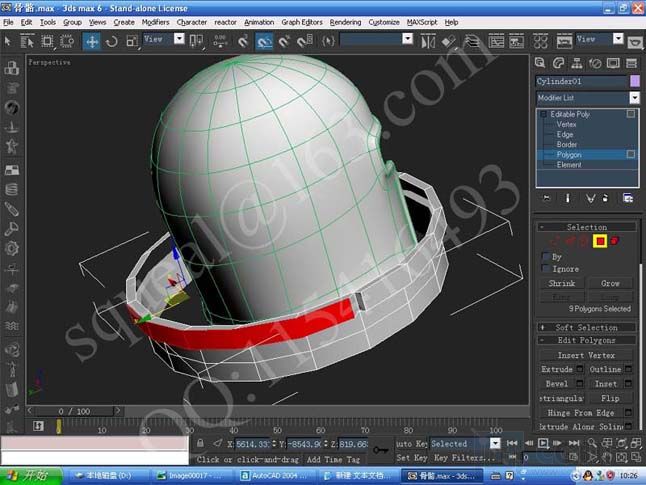
Task: Open the Named Selection Sets dropdown
Action: (x=407, y=39)
